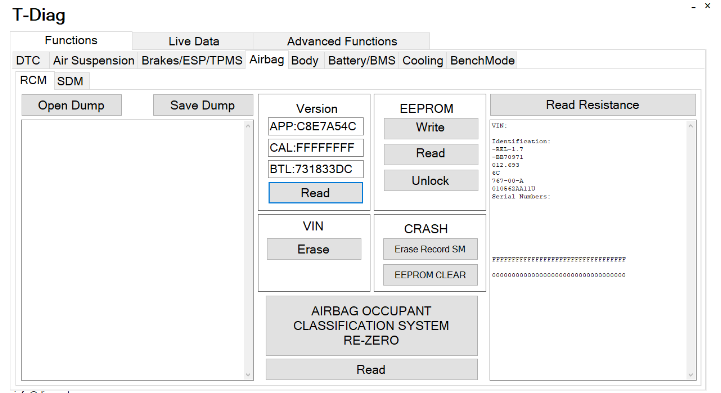Open the Advanced Functions tab
Viewport: 721px width, 393px height.
(x=342, y=41)
